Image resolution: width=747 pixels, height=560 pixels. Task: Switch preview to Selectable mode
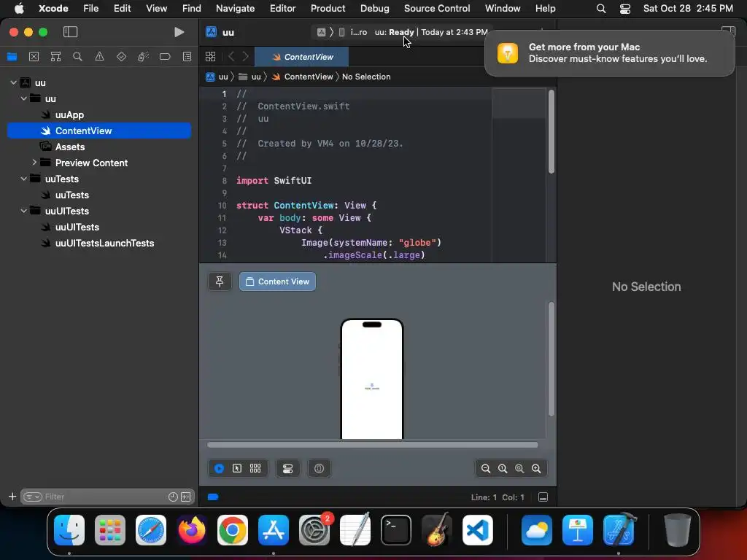click(237, 469)
